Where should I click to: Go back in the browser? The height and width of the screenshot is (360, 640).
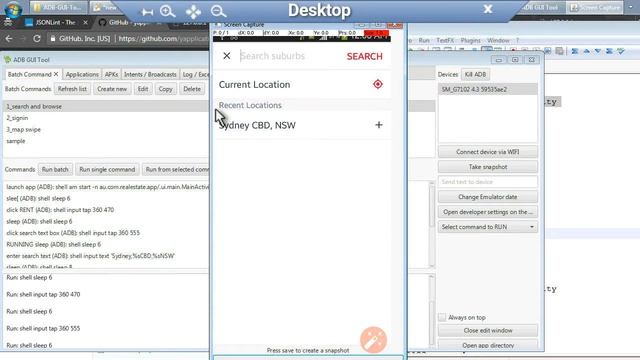9,39
